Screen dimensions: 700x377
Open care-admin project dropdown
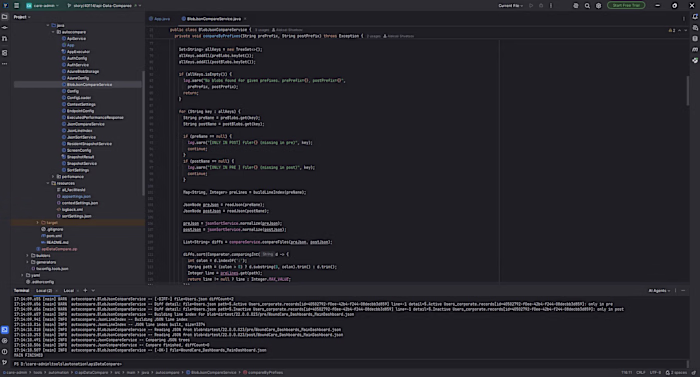click(42, 5)
